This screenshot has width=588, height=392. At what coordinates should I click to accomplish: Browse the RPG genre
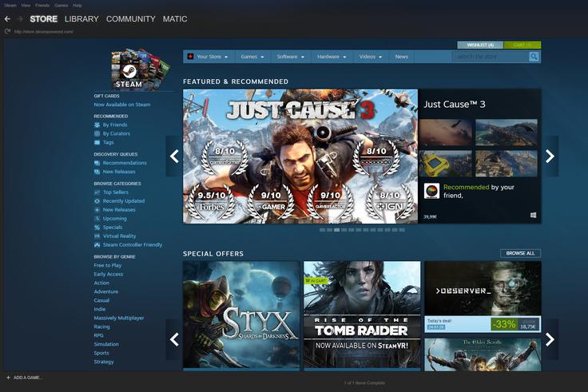(x=98, y=335)
